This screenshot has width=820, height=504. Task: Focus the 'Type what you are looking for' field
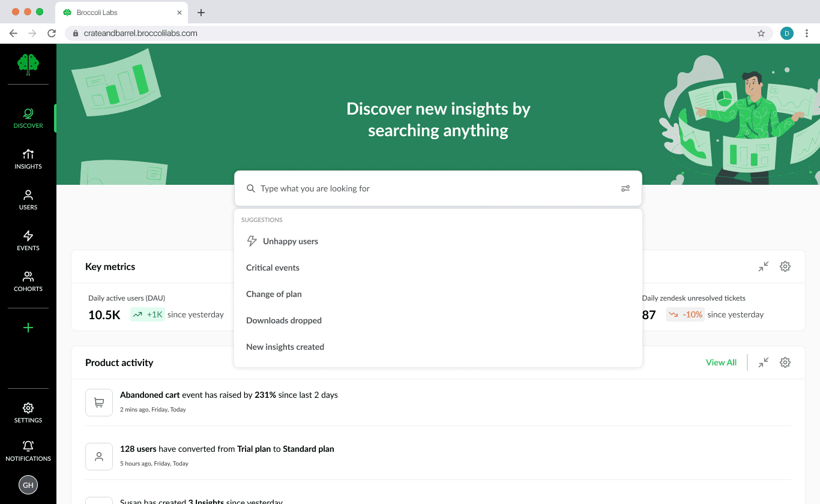click(x=438, y=188)
